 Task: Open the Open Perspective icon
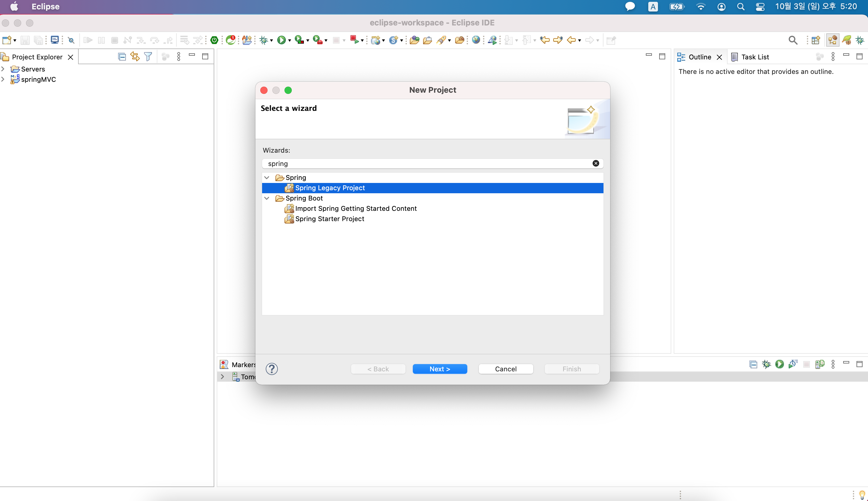(x=815, y=40)
